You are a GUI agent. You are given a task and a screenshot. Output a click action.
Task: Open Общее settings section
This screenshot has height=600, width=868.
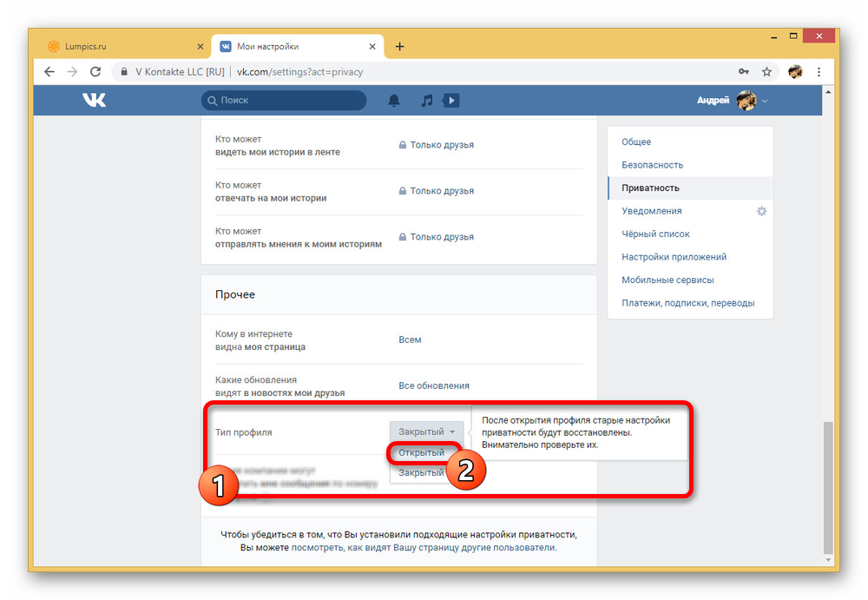(690, 142)
